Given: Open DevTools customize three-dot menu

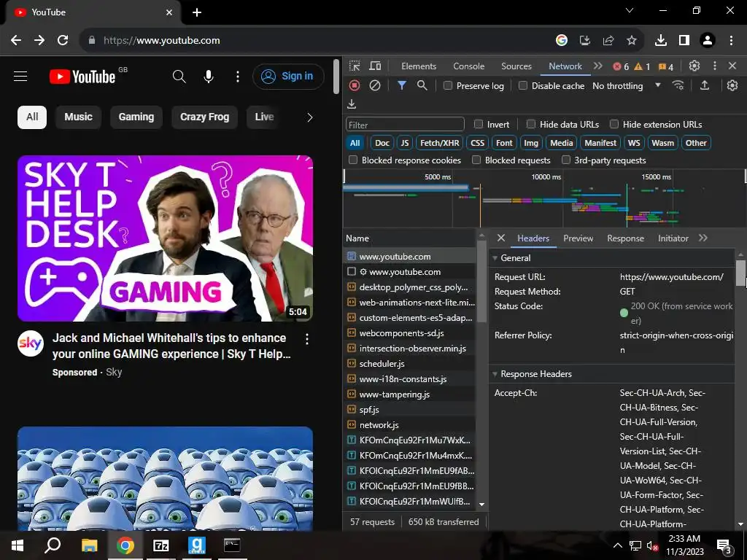Looking at the screenshot, I should pos(715,66).
